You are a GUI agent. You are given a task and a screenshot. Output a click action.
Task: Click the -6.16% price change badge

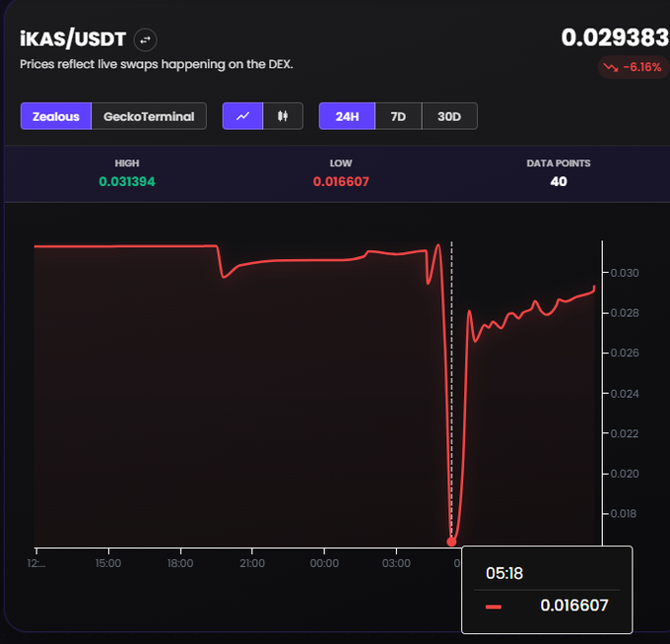pyautogui.click(x=634, y=67)
